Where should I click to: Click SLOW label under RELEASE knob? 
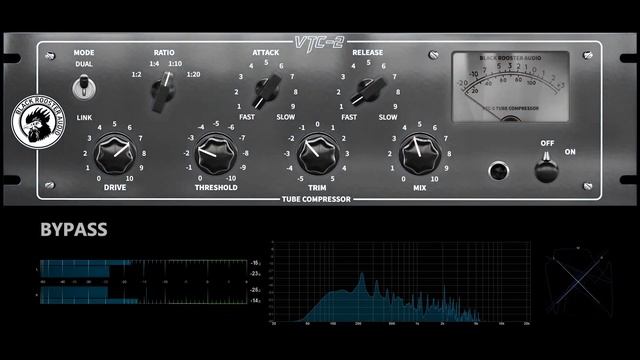(388, 117)
